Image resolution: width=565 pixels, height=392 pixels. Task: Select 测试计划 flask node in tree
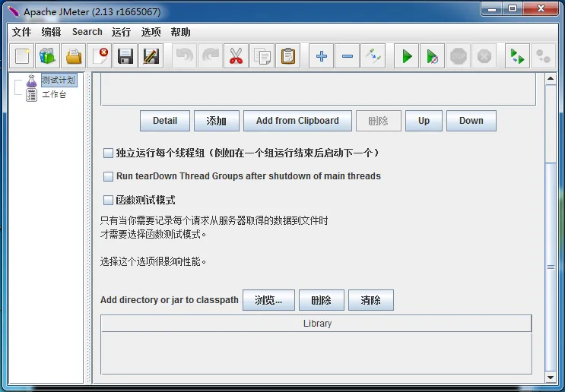tap(59, 80)
